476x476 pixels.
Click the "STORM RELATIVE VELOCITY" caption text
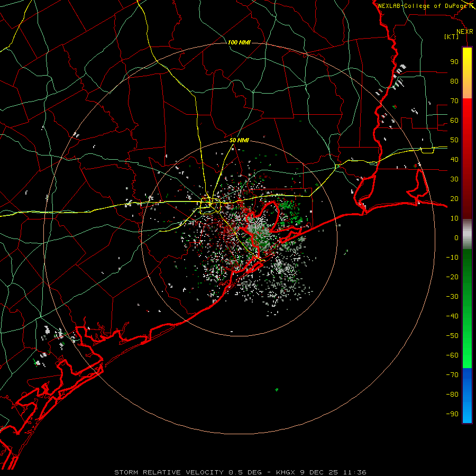[169, 472]
